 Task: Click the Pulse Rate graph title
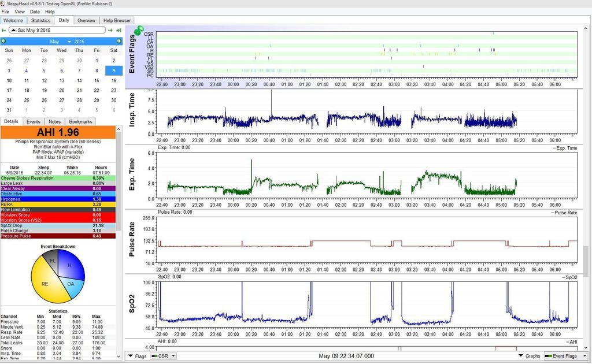(x=132, y=239)
